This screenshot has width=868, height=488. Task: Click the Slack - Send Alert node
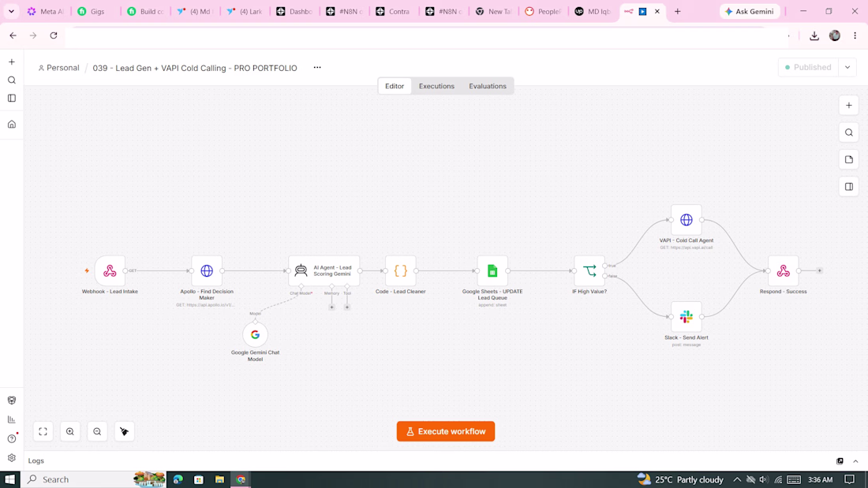point(686,316)
